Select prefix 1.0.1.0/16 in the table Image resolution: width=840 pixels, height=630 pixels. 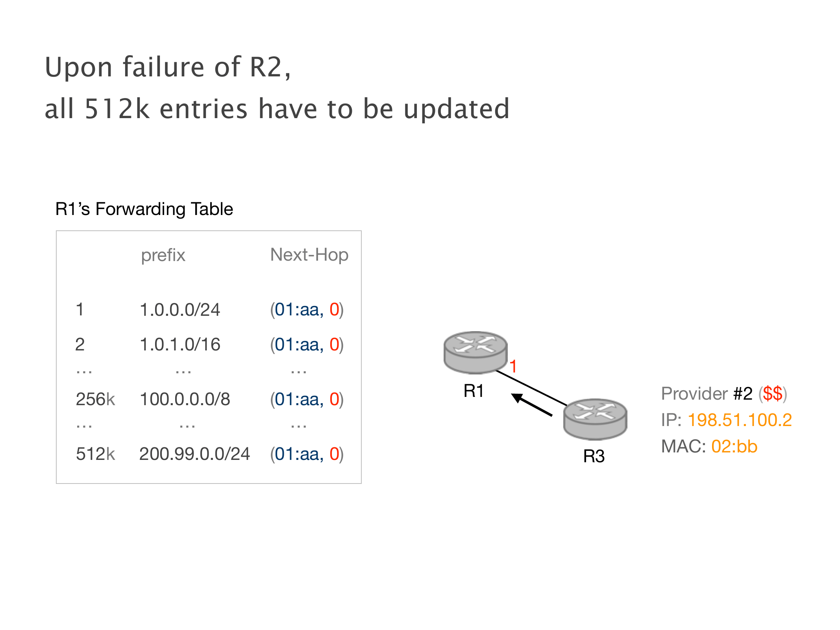pyautogui.click(x=180, y=345)
